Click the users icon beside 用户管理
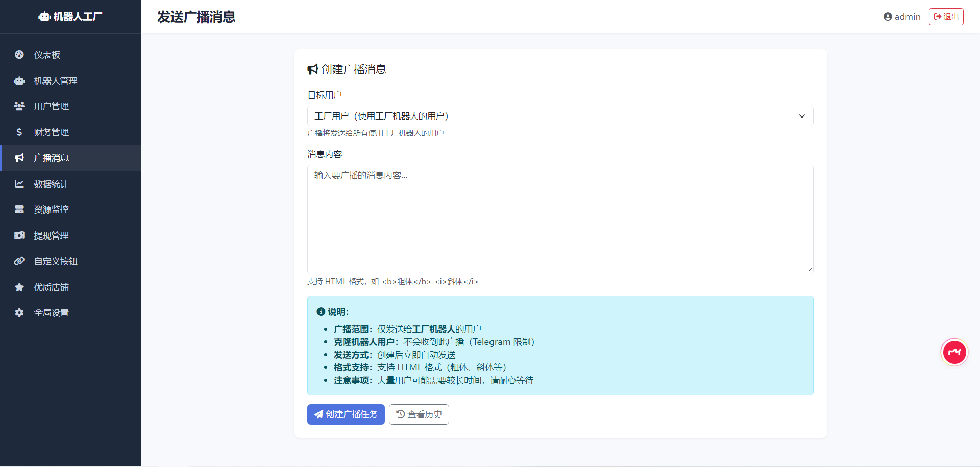 (x=19, y=106)
